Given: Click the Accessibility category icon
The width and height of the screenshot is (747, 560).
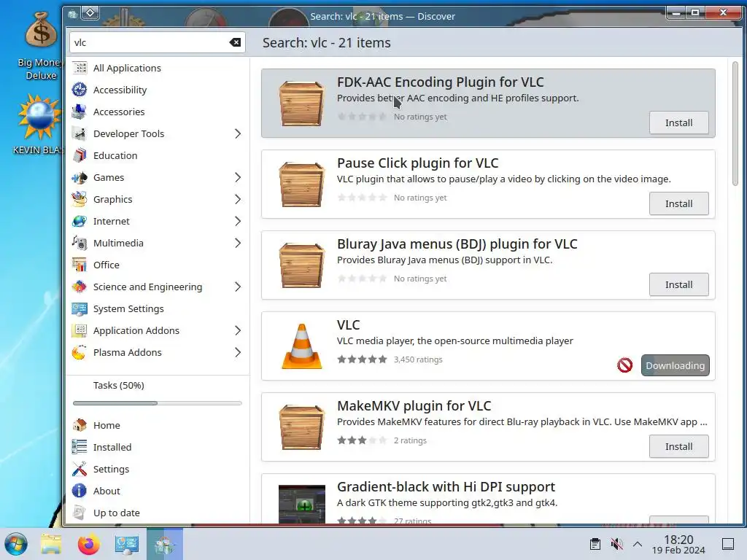Looking at the screenshot, I should 80,90.
